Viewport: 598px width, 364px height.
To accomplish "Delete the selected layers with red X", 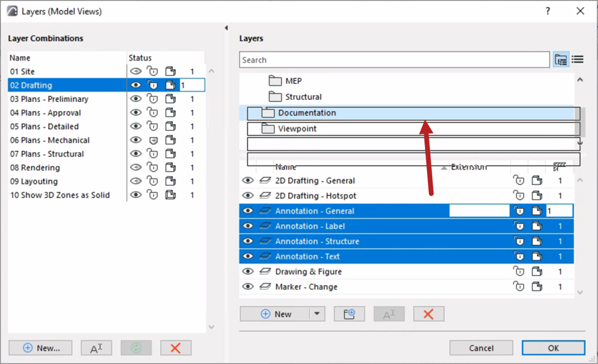I will pos(429,314).
